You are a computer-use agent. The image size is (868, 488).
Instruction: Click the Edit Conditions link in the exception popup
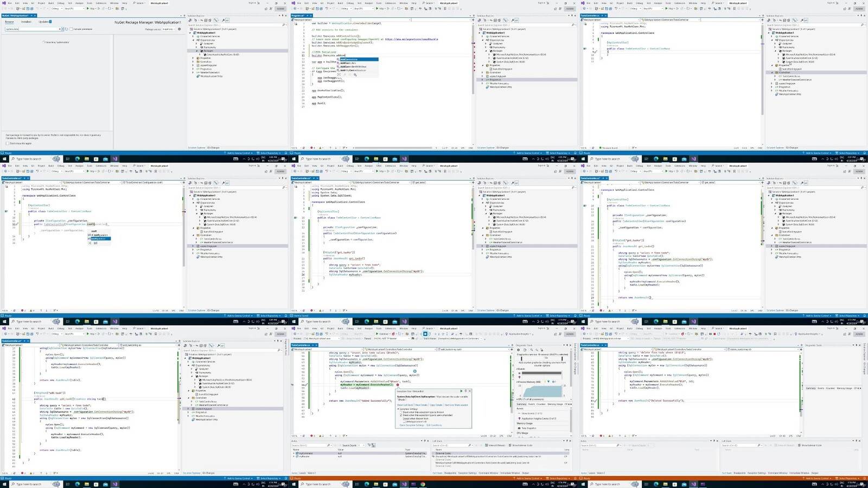pos(434,425)
